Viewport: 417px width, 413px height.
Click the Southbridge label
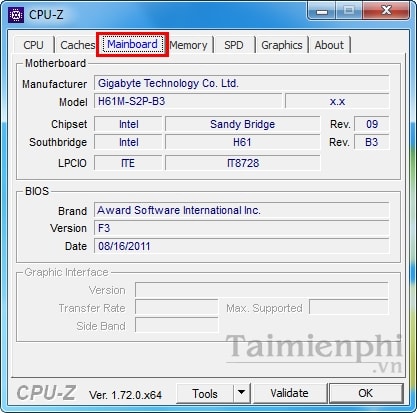point(58,142)
